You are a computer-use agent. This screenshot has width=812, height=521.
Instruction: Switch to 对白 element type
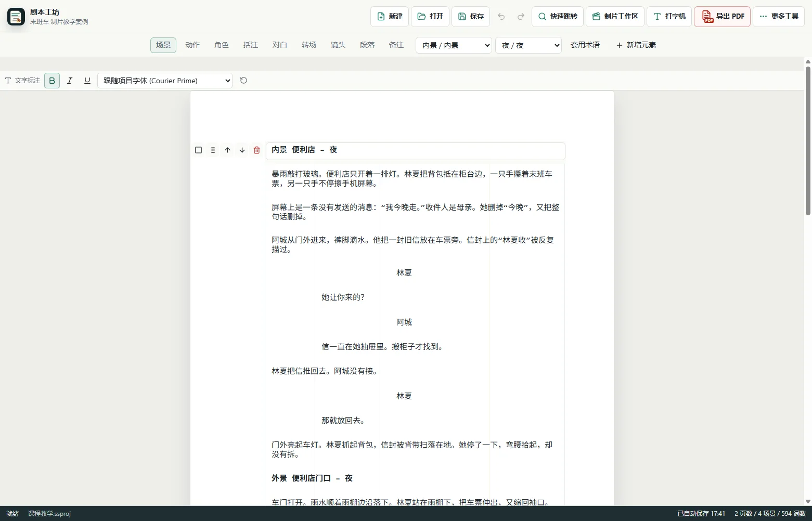280,45
